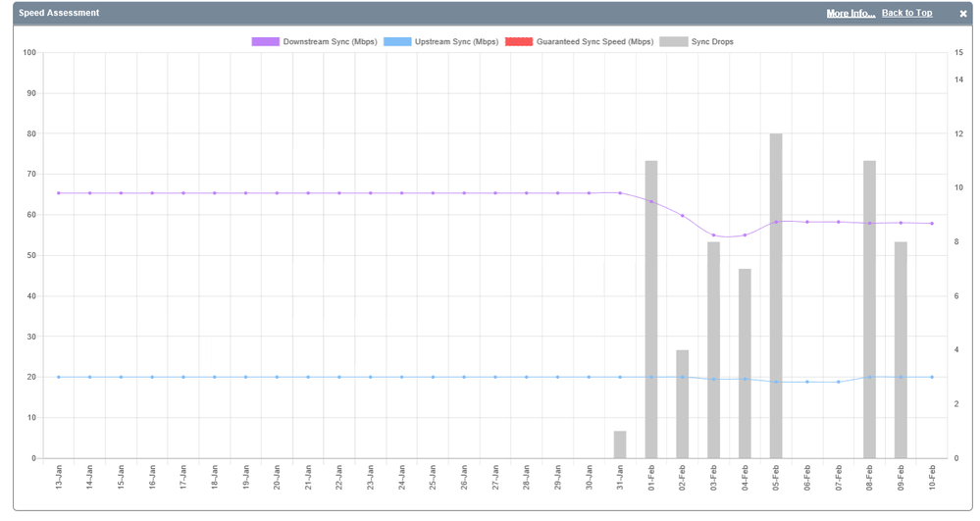This screenshot has width=980, height=521.
Task: Click downstream data point at 13-Jan
Action: [59, 193]
